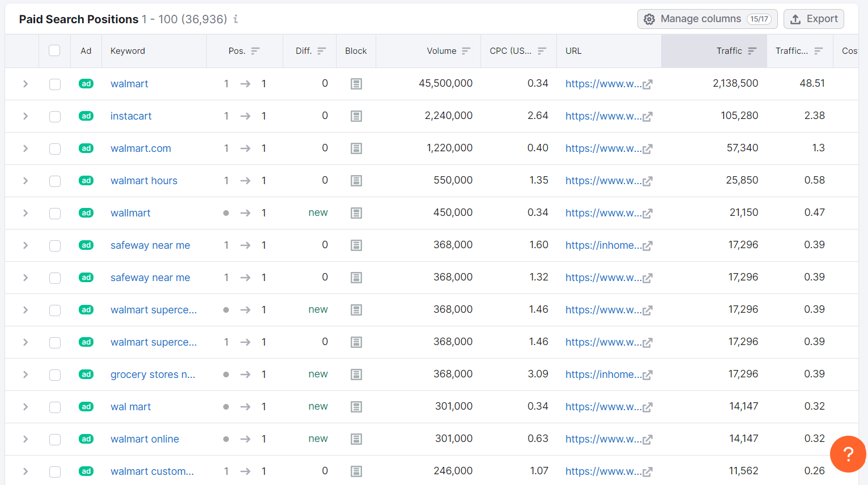Expand the walmart keyword row
The image size is (868, 485).
[25, 84]
